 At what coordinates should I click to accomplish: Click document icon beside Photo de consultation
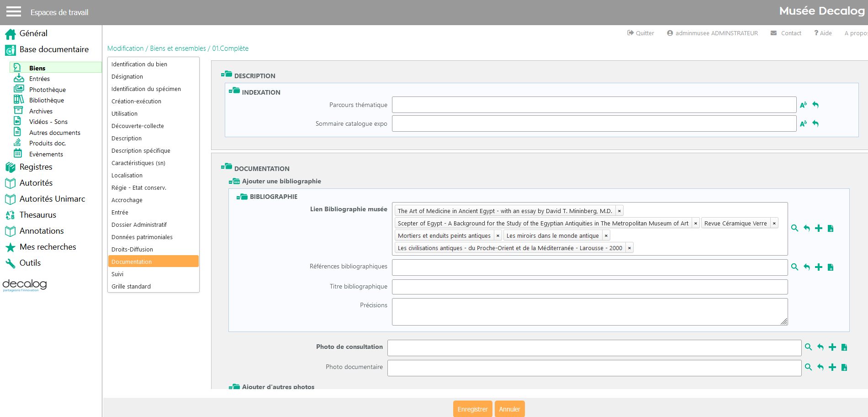(844, 347)
